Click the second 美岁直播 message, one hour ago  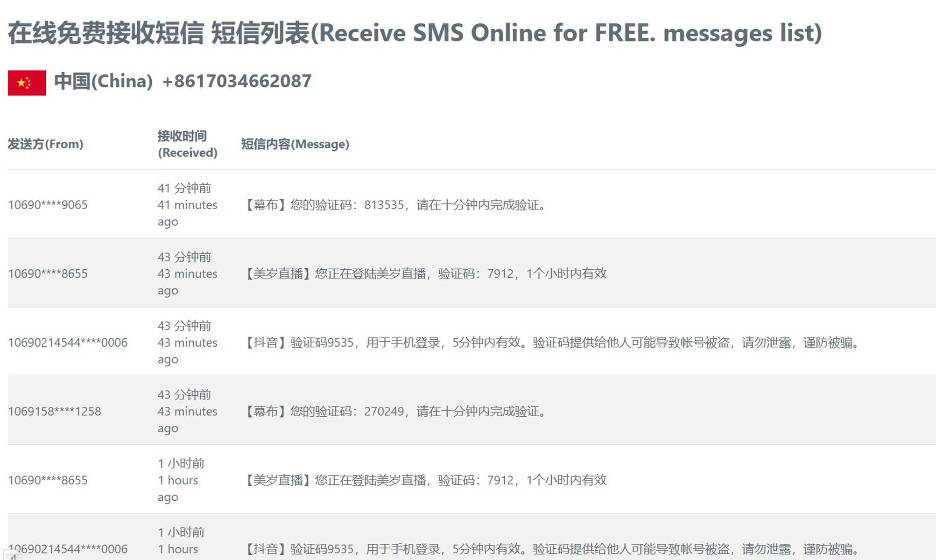425,480
